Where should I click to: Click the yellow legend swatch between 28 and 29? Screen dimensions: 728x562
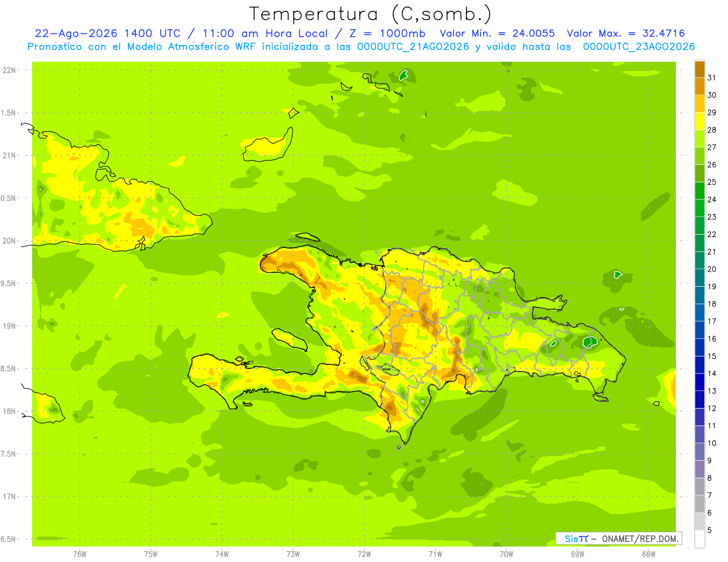coord(699,121)
